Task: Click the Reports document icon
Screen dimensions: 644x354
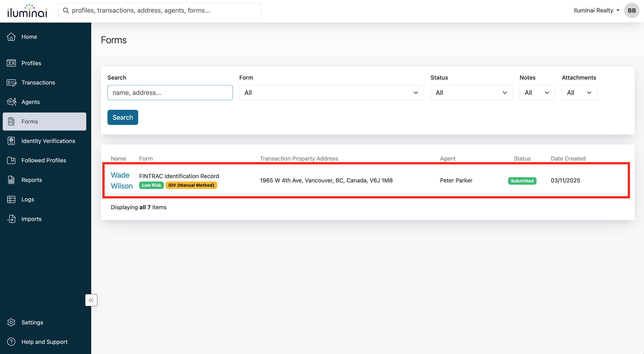Action: tap(11, 180)
